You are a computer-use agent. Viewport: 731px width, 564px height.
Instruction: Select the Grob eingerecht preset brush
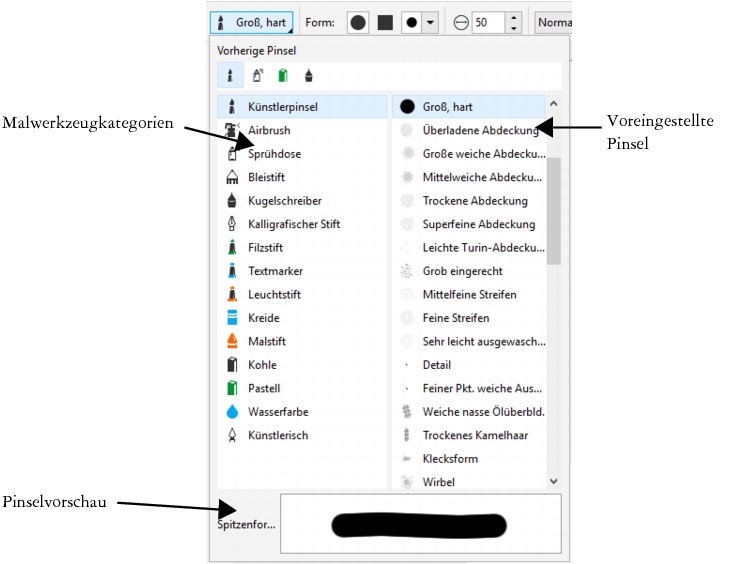coord(462,271)
